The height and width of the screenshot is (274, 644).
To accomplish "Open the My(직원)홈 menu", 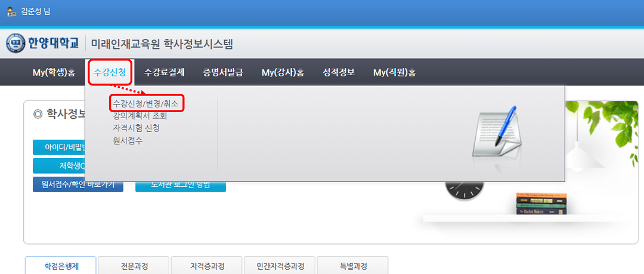I will pyautogui.click(x=394, y=73).
